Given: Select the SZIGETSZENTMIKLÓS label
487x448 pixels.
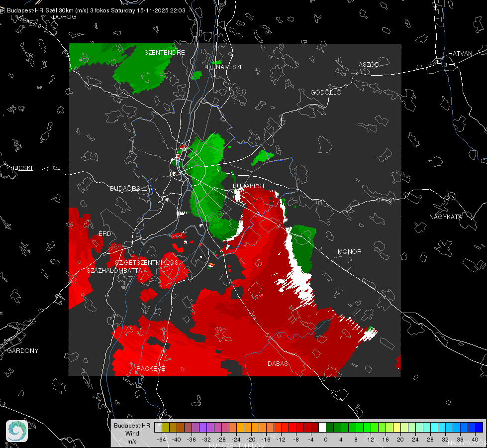Looking at the screenshot, I should (147, 263).
